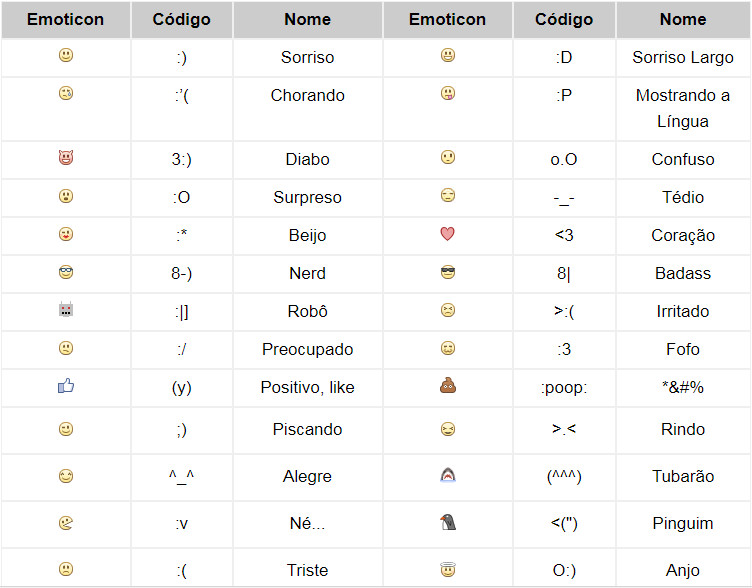Click the red heart emoticon
The image size is (752, 588).
pyautogui.click(x=447, y=234)
